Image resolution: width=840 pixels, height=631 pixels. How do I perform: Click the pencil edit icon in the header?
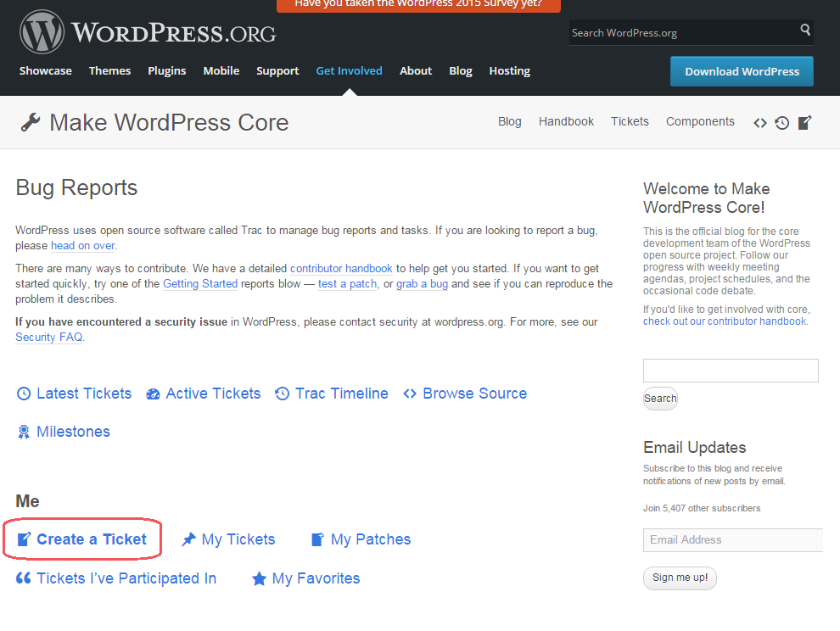click(804, 122)
